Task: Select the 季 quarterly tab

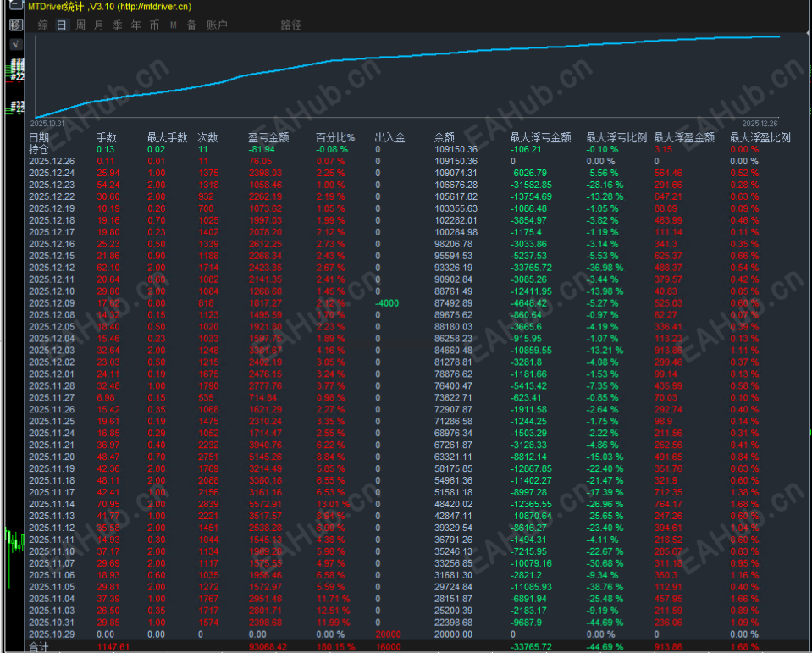Action: point(117,25)
